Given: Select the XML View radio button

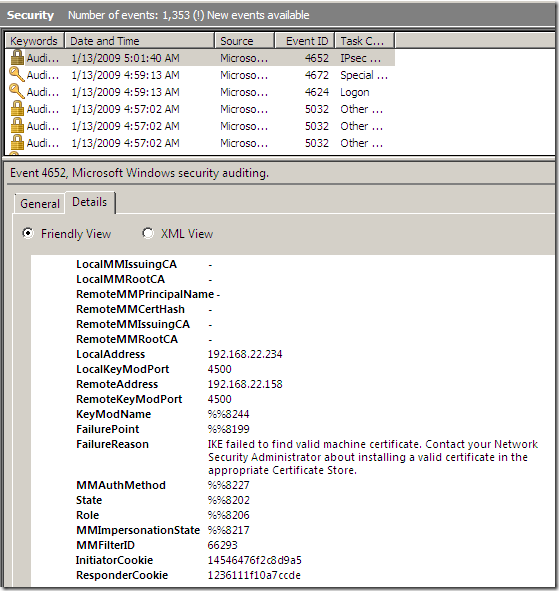Looking at the screenshot, I should click(x=148, y=233).
